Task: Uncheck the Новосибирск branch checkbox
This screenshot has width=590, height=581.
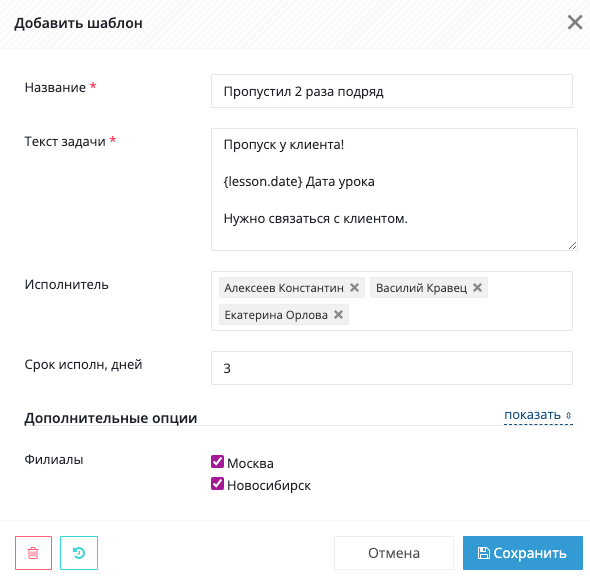Action: (217, 484)
